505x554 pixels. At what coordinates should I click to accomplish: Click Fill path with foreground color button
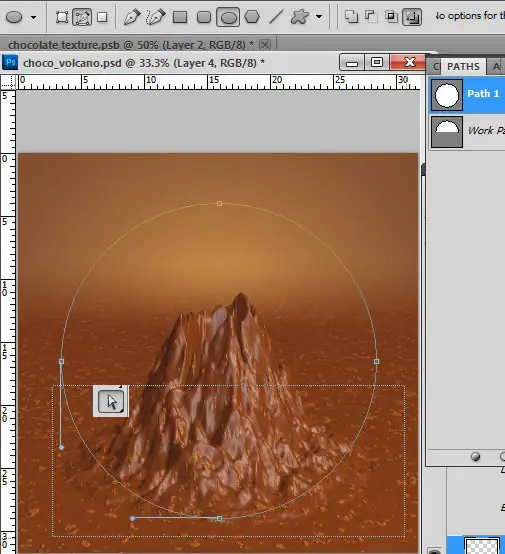tap(476, 457)
